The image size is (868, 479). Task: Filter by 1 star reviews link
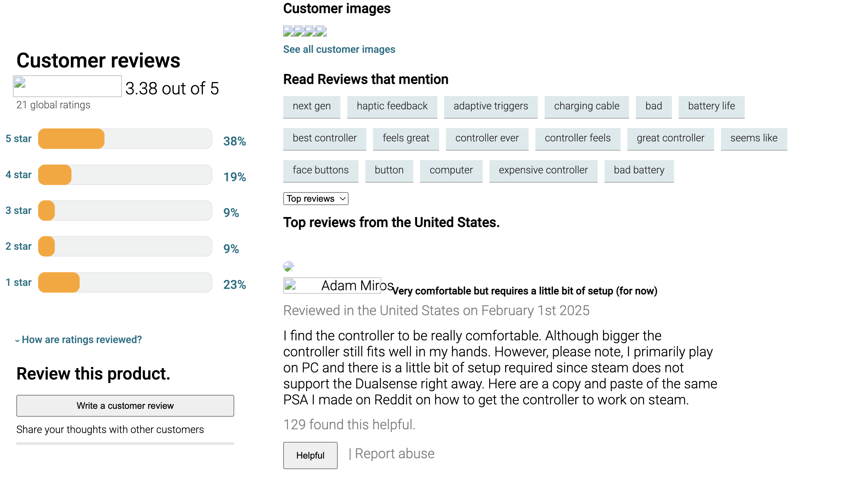coord(18,282)
